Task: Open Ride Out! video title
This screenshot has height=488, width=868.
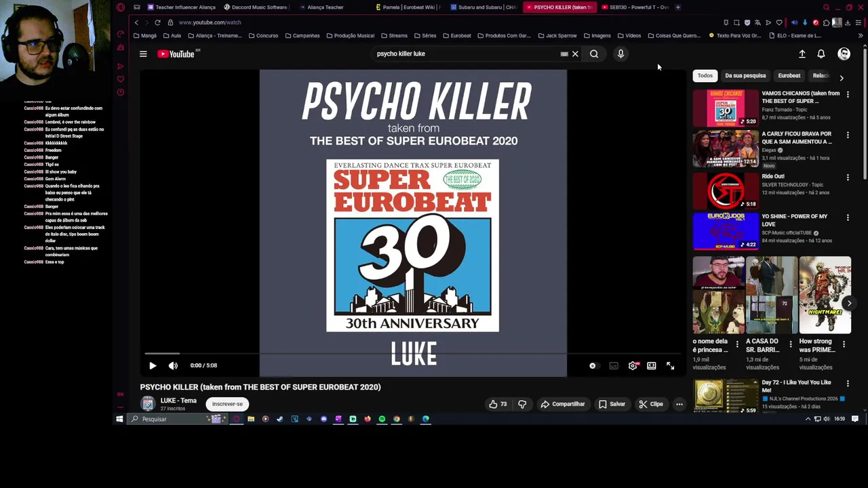Action: point(773,176)
